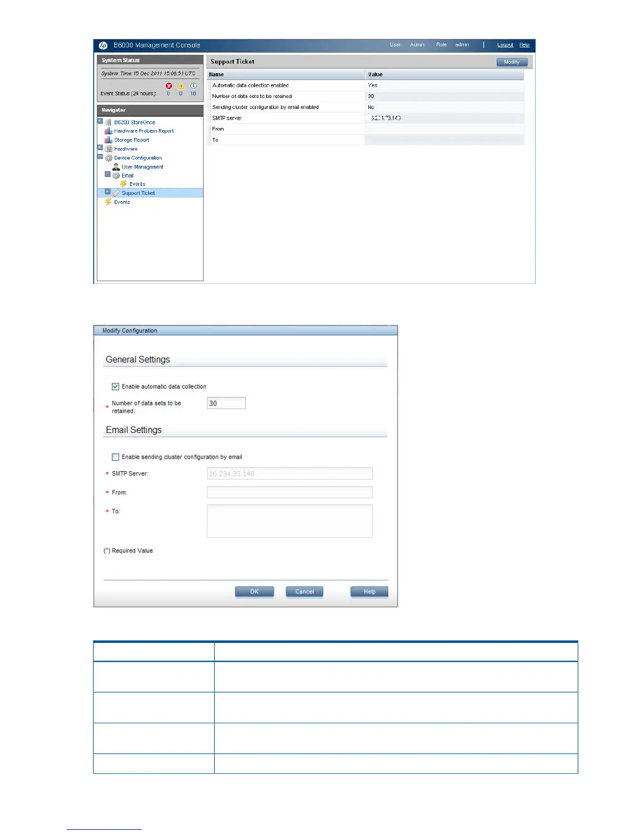This screenshot has width=644, height=834.
Task: Open the top-level Events item
Action: point(122,202)
